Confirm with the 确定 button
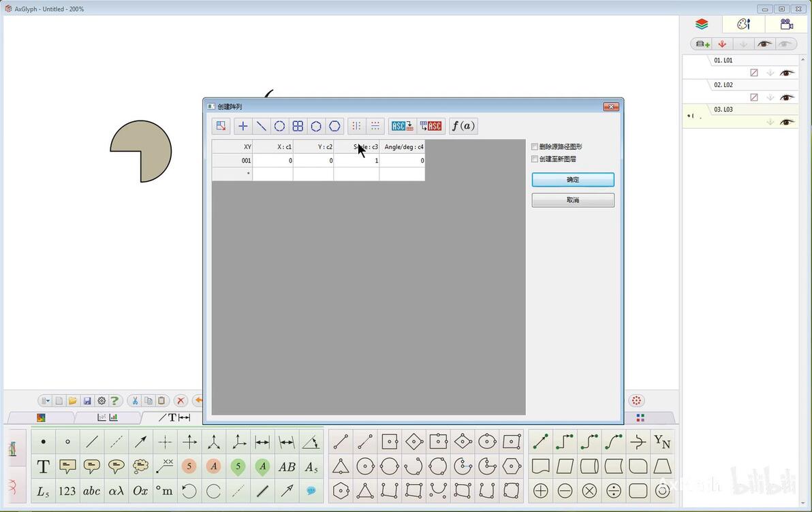 573,180
